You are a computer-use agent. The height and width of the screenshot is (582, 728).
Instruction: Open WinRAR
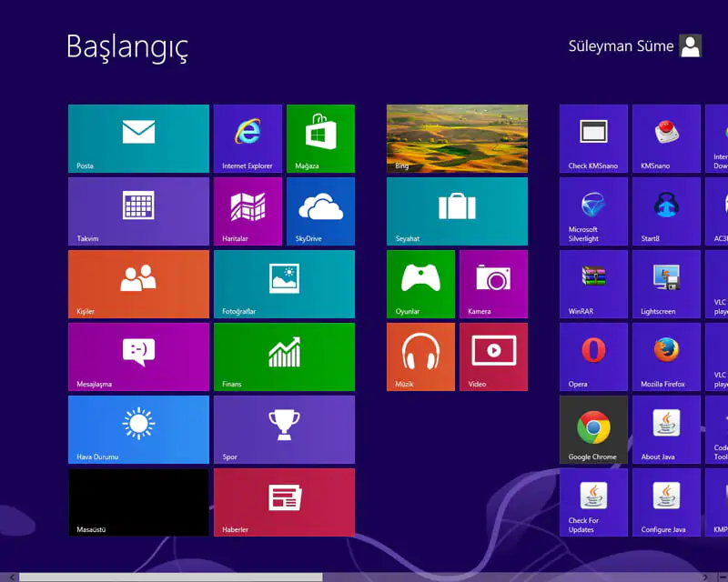(592, 284)
